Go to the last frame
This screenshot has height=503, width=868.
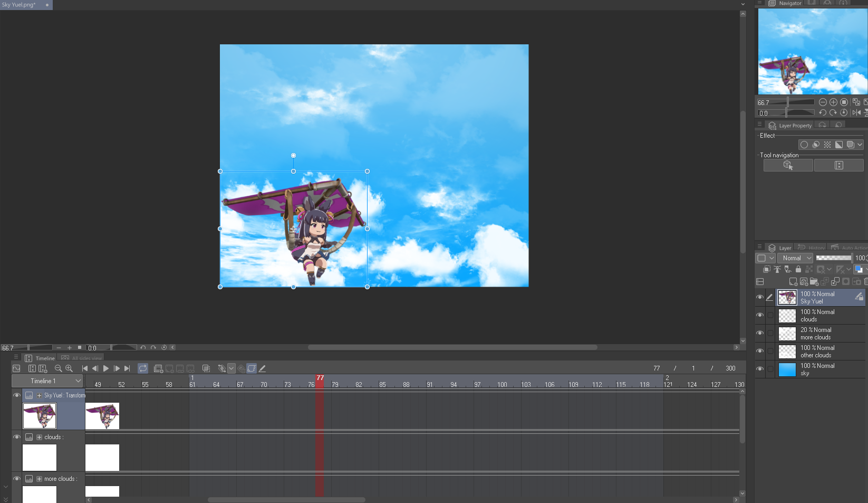[x=127, y=368]
